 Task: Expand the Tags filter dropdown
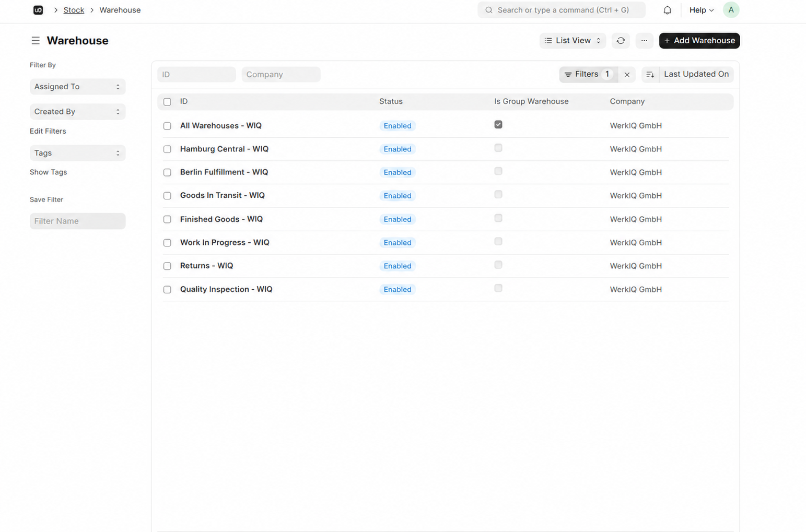tap(77, 153)
